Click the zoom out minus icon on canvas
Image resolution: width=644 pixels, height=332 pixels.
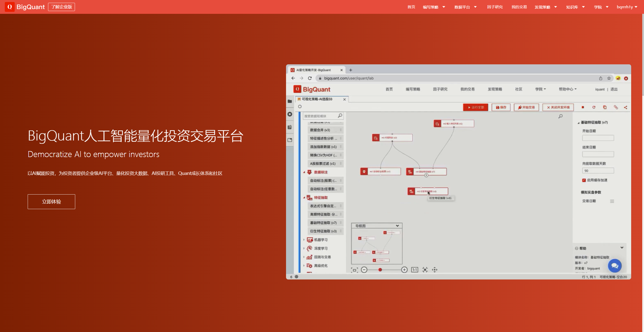[364, 270]
